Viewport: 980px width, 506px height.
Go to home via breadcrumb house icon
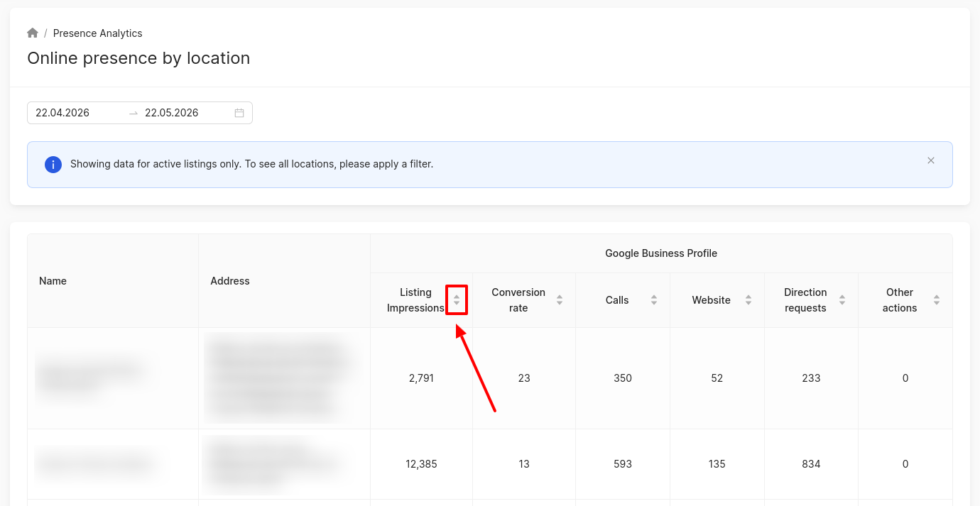tap(33, 33)
